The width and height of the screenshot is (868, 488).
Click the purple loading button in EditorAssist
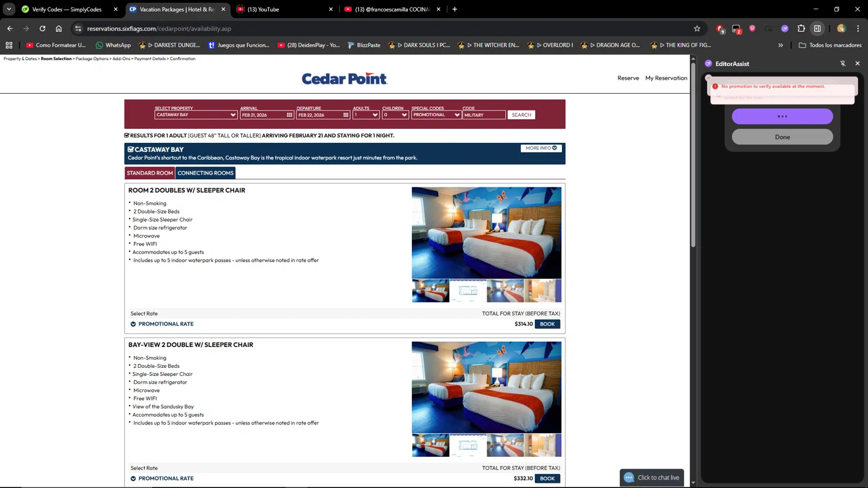[x=782, y=116]
